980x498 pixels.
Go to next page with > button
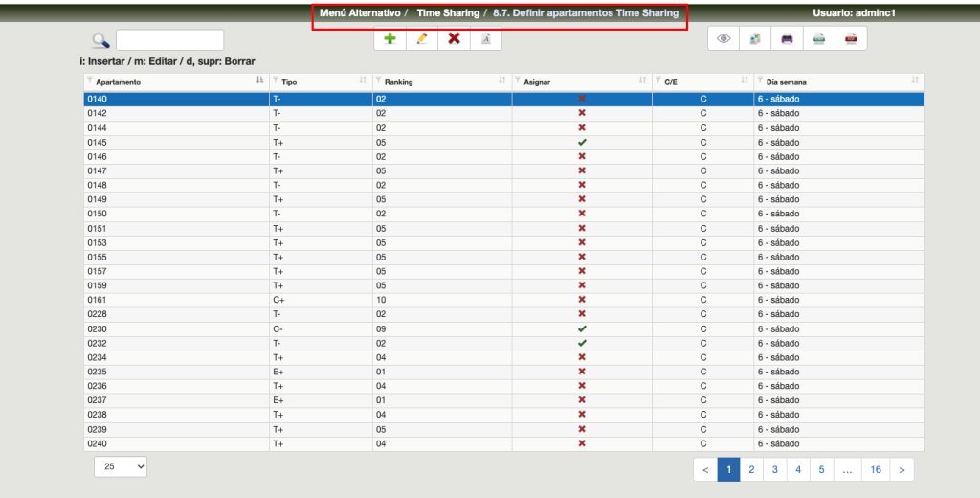point(902,469)
